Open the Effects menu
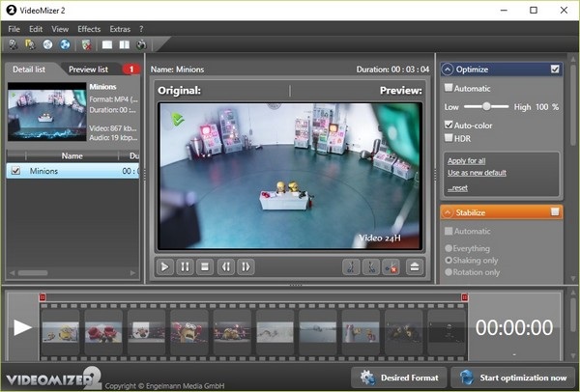 coord(89,29)
